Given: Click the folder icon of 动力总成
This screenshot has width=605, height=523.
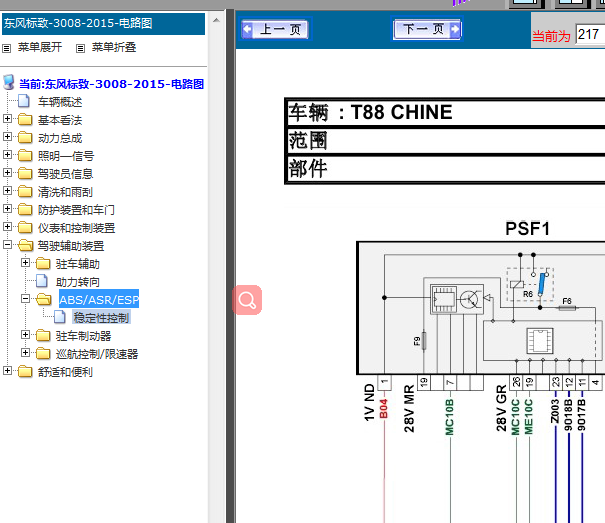Looking at the screenshot, I should tap(25, 137).
